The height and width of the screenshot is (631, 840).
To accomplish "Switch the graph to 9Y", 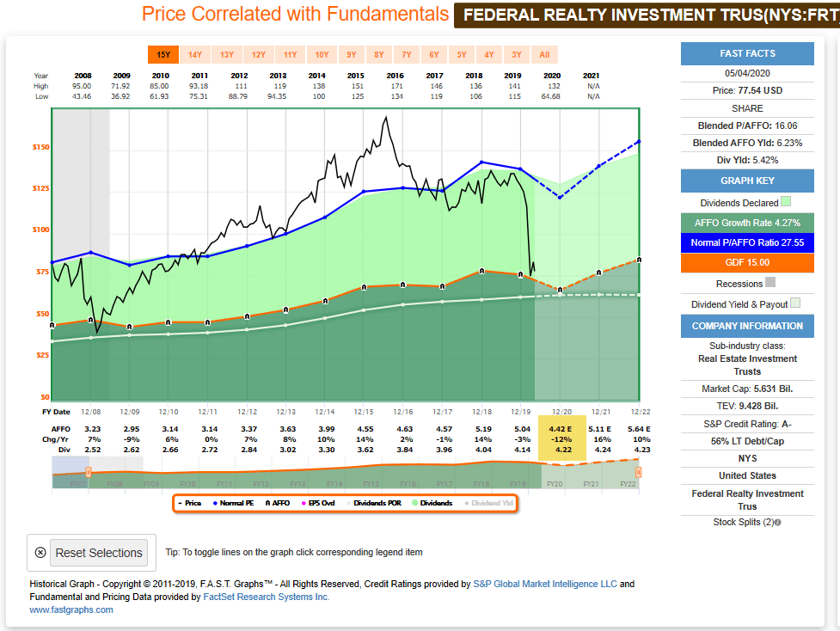I will (x=352, y=55).
